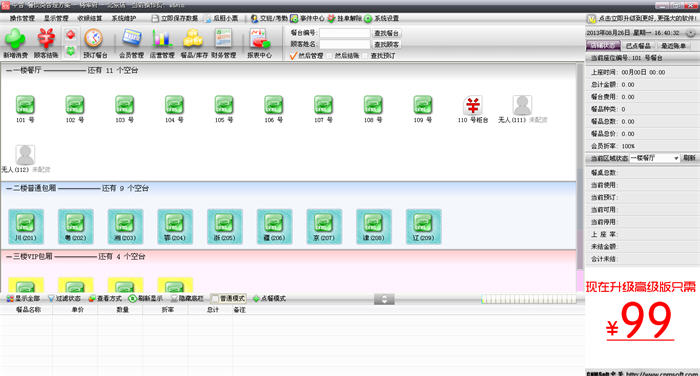Enable the 查找预订 checkbox
This screenshot has width=700, height=376.
[x=366, y=56]
